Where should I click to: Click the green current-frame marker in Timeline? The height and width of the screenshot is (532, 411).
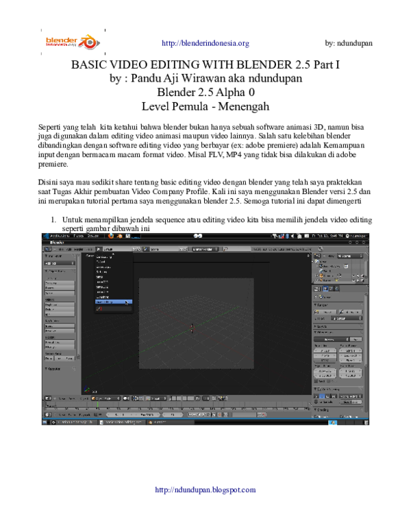pyautogui.click(x=98, y=404)
